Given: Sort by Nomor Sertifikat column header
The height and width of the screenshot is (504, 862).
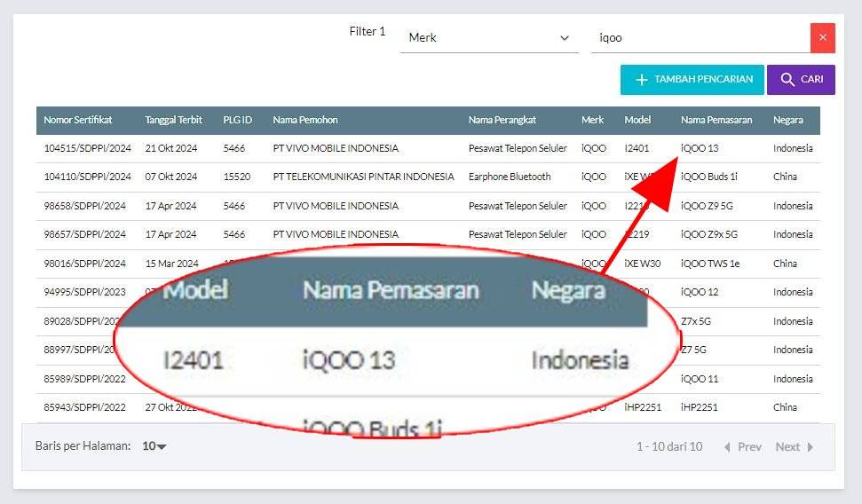Looking at the screenshot, I should coord(78,120).
